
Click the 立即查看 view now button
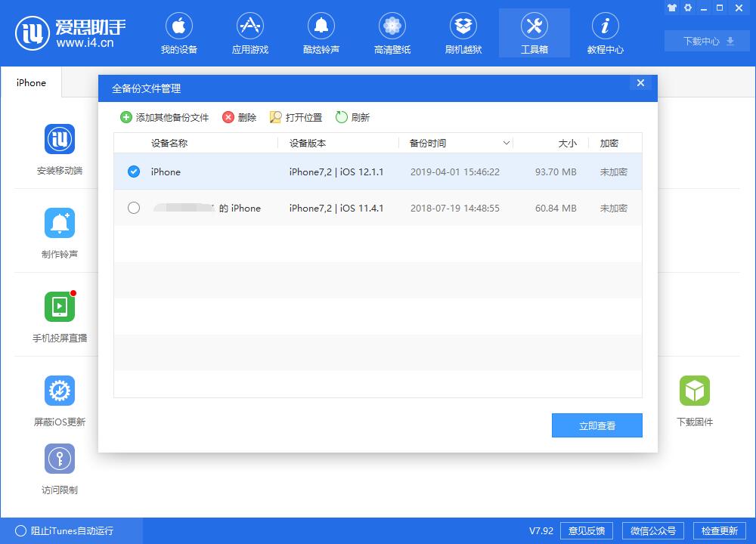pos(596,425)
